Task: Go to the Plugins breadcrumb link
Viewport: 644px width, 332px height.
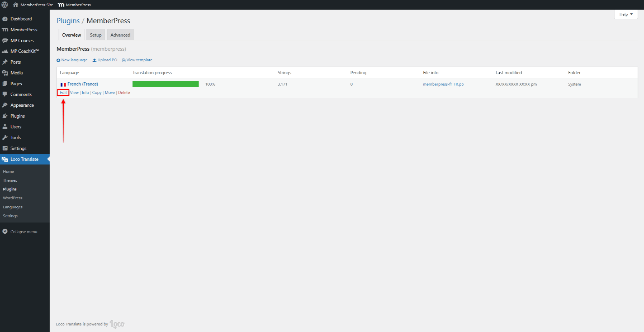Action: (x=68, y=21)
